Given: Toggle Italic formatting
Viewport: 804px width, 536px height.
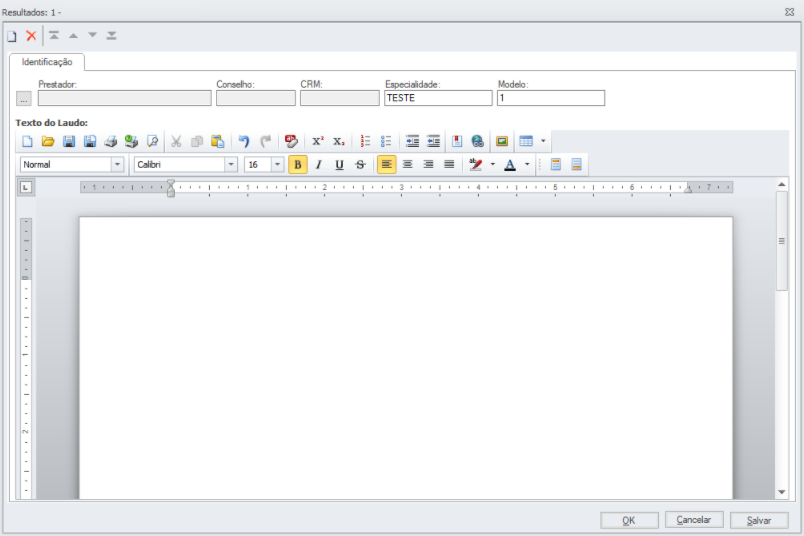Looking at the screenshot, I should (x=318, y=165).
